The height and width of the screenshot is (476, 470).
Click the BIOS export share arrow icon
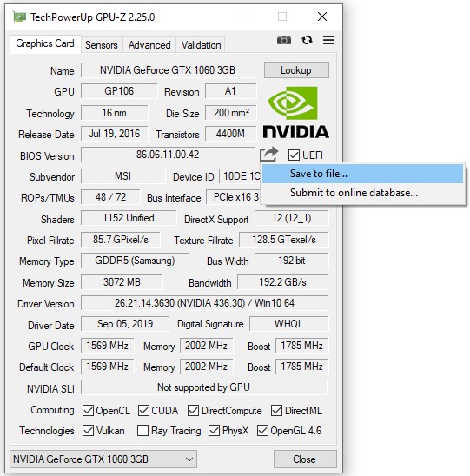(x=268, y=155)
